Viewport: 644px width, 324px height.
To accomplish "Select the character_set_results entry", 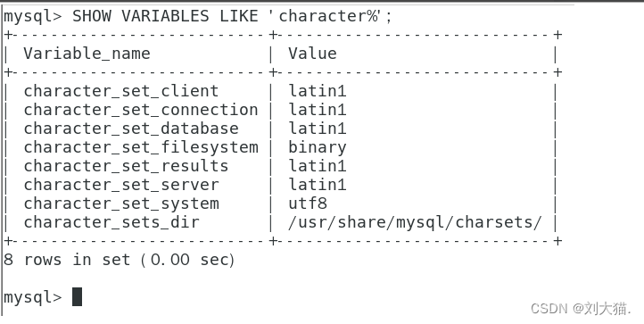I will click(x=126, y=166).
